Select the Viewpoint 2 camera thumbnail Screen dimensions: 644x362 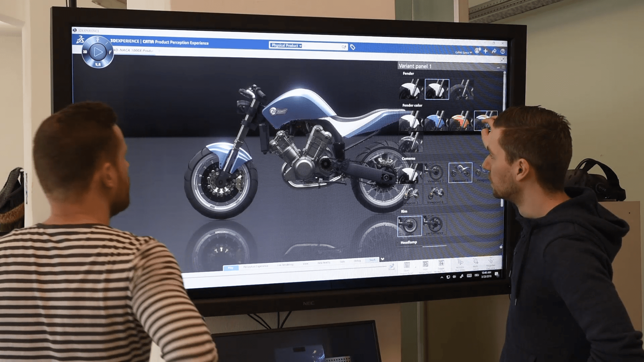click(x=435, y=173)
